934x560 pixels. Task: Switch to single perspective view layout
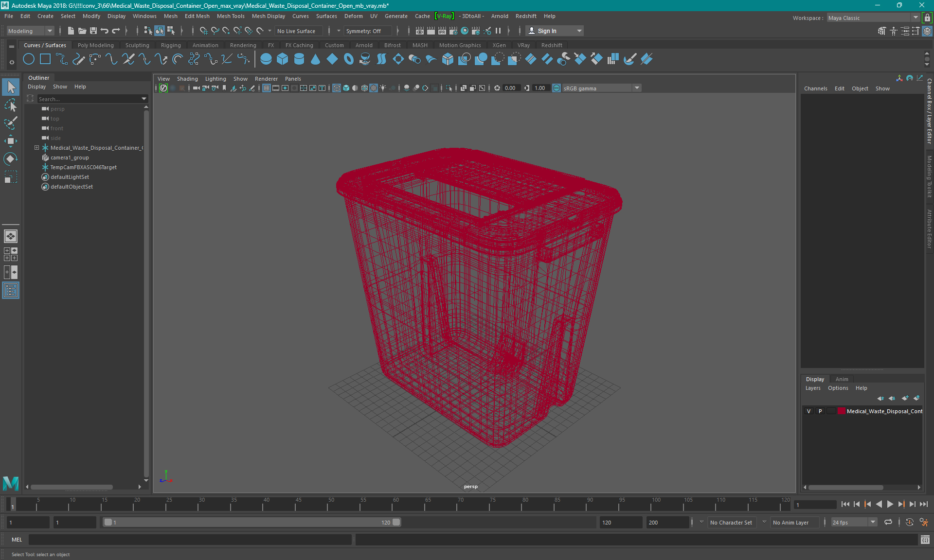(x=11, y=236)
